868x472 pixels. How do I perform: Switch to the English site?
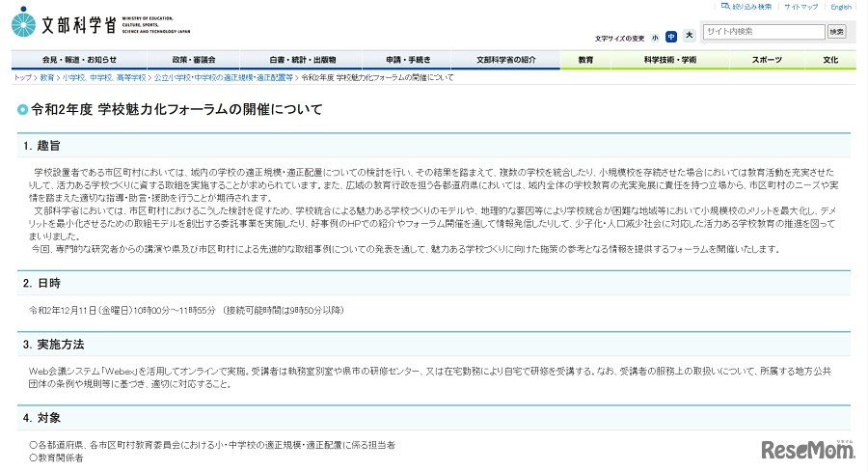pyautogui.click(x=841, y=7)
